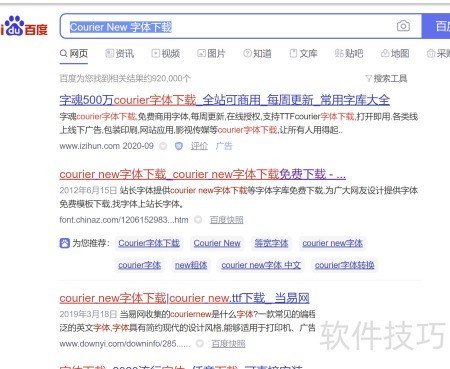Click the dropdown arrow after www.izihun.com date
Viewport: 450px width, 369px height.
[163, 146]
